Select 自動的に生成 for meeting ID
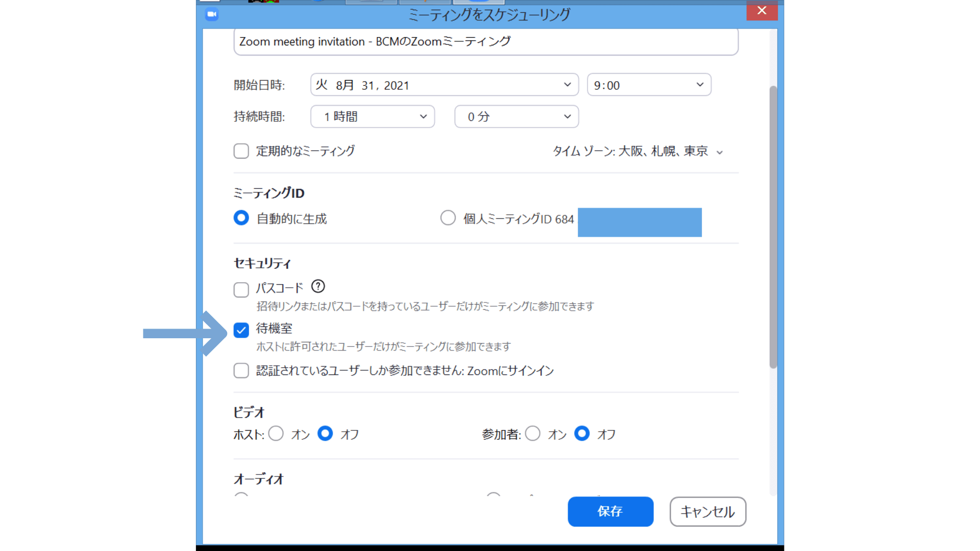The height and width of the screenshot is (551, 980). [x=240, y=218]
